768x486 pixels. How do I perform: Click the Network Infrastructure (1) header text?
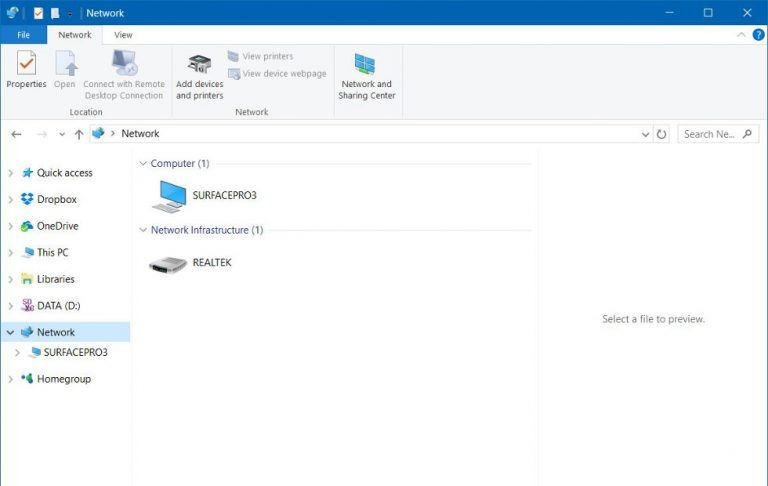pos(207,230)
